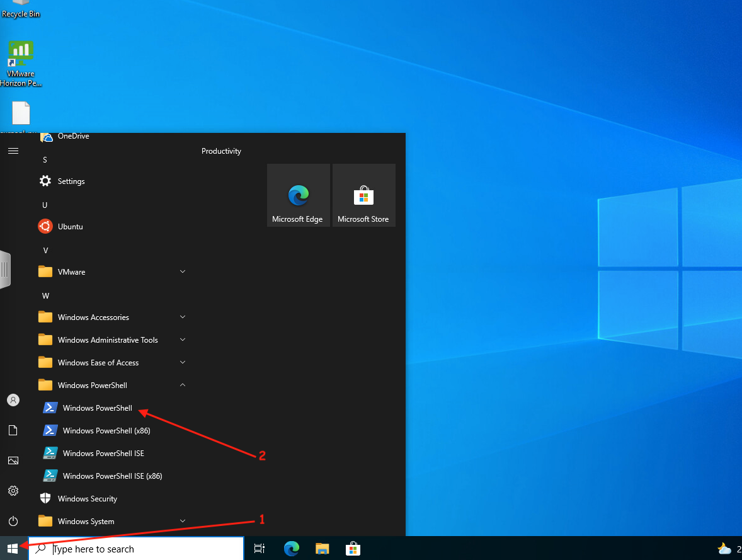Open the Power options icon
Screen dimensions: 742x560
13,521
